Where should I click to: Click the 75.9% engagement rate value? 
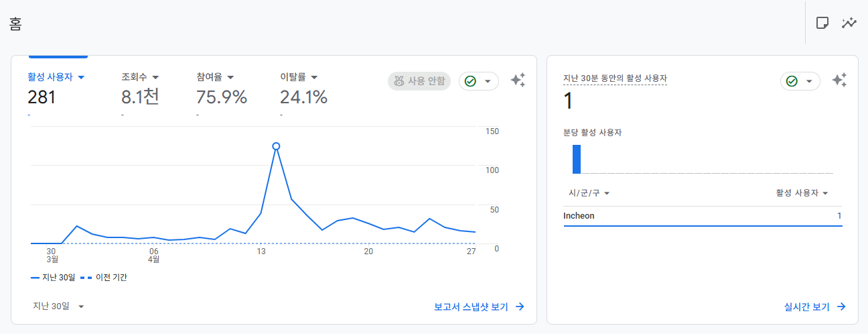pos(222,98)
